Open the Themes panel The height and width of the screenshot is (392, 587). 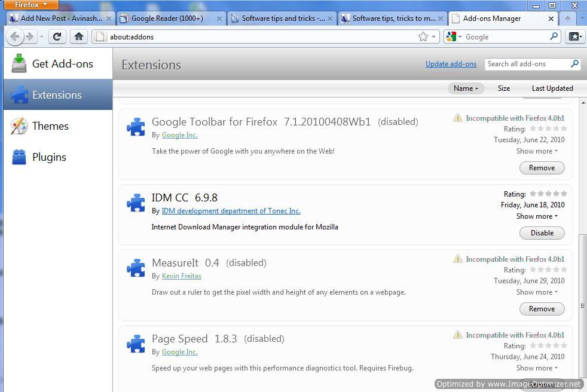pos(50,126)
